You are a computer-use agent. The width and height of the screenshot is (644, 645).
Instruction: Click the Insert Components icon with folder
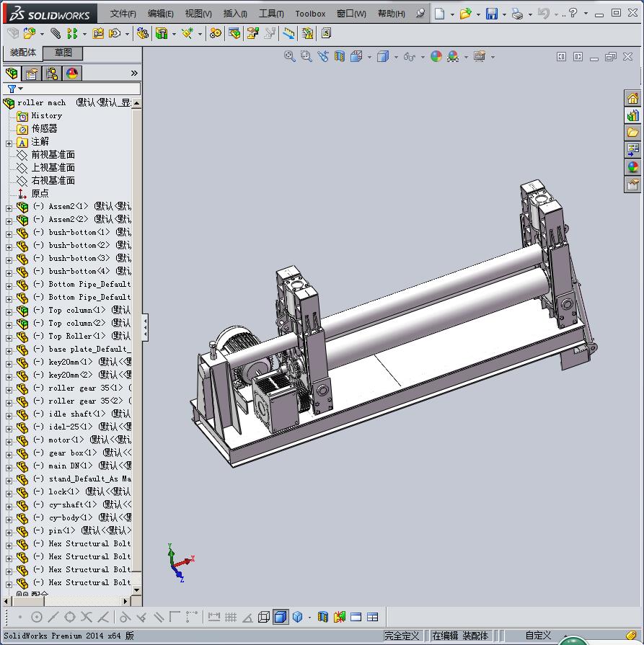click(x=30, y=33)
